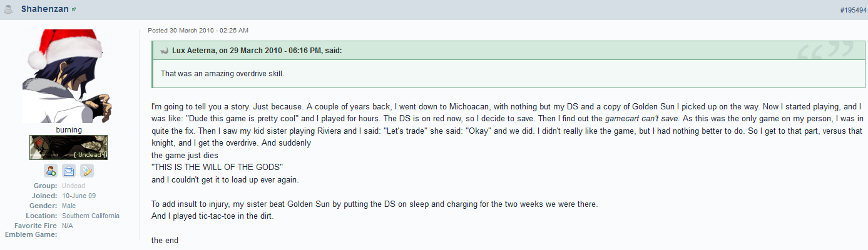
Task: Open Shahenzan's profile from the username
Action: coord(45,9)
